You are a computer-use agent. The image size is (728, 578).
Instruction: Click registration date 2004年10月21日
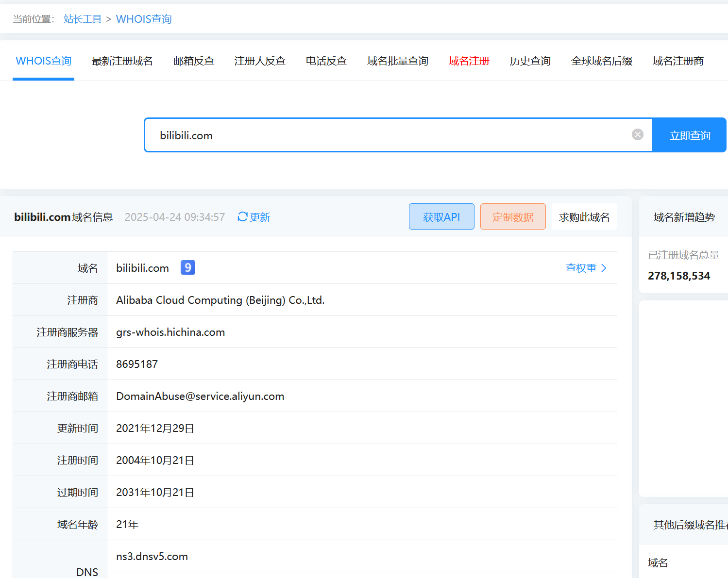155,460
